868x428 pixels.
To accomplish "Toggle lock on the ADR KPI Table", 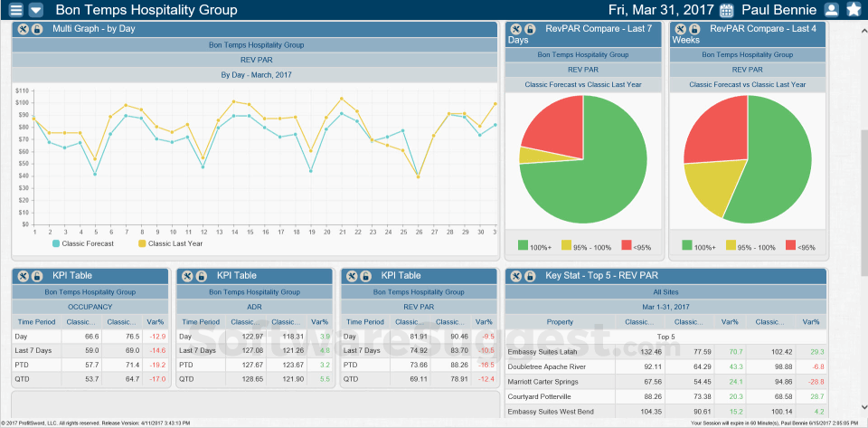I will coord(201,276).
